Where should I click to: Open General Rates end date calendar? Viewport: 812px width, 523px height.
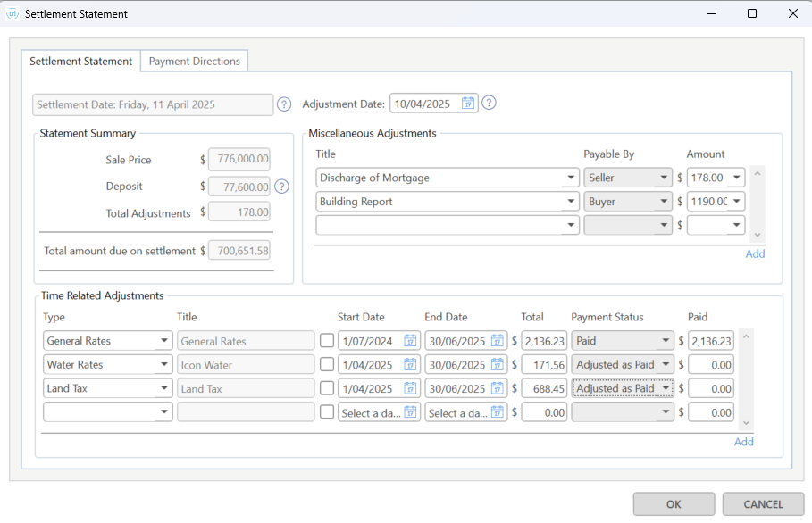(x=497, y=341)
